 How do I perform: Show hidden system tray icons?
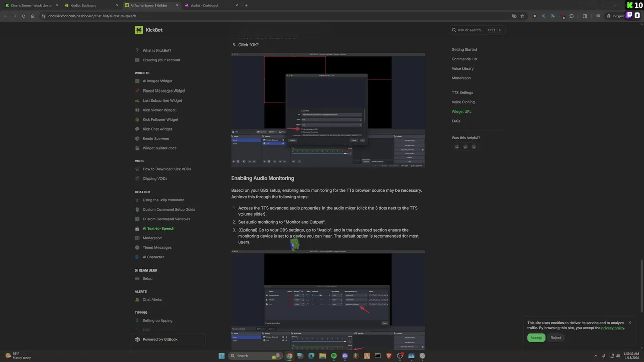pos(596,356)
